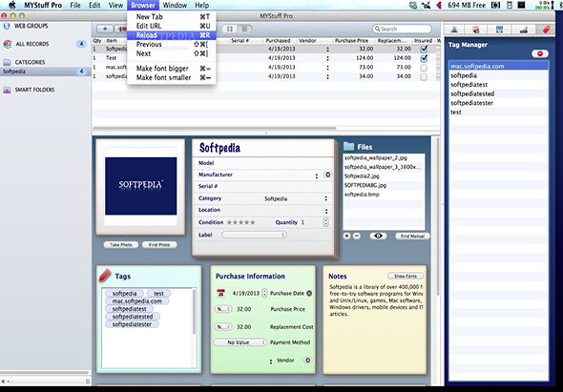Add a new record with the toolbar plus button
This screenshot has height=392, width=563.
pyautogui.click(x=105, y=29)
